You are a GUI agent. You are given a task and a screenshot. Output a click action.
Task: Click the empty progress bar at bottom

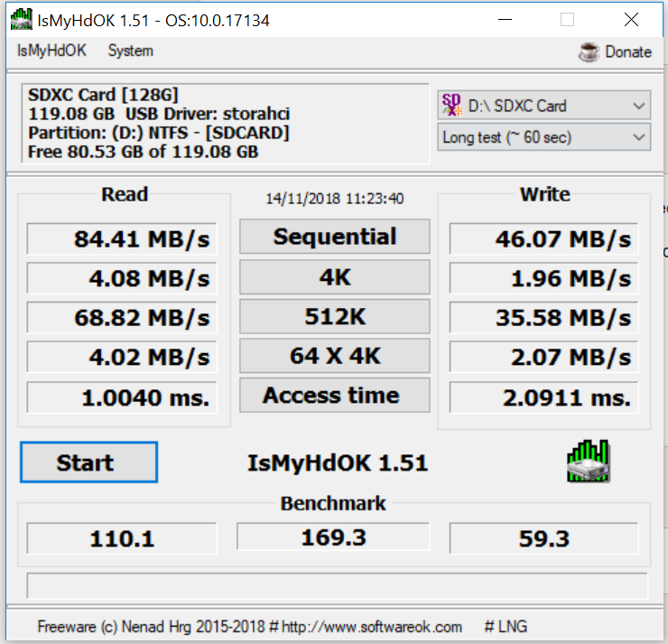pyautogui.click(x=337, y=586)
